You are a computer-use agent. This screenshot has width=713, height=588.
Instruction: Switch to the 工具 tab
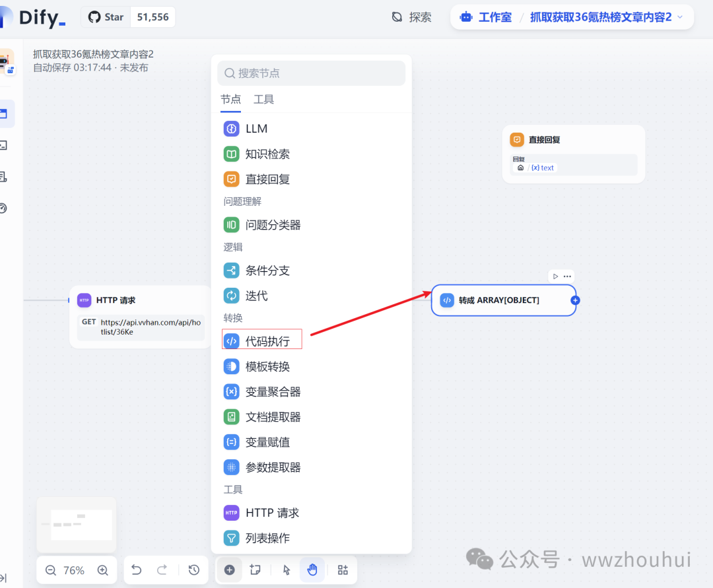point(263,100)
